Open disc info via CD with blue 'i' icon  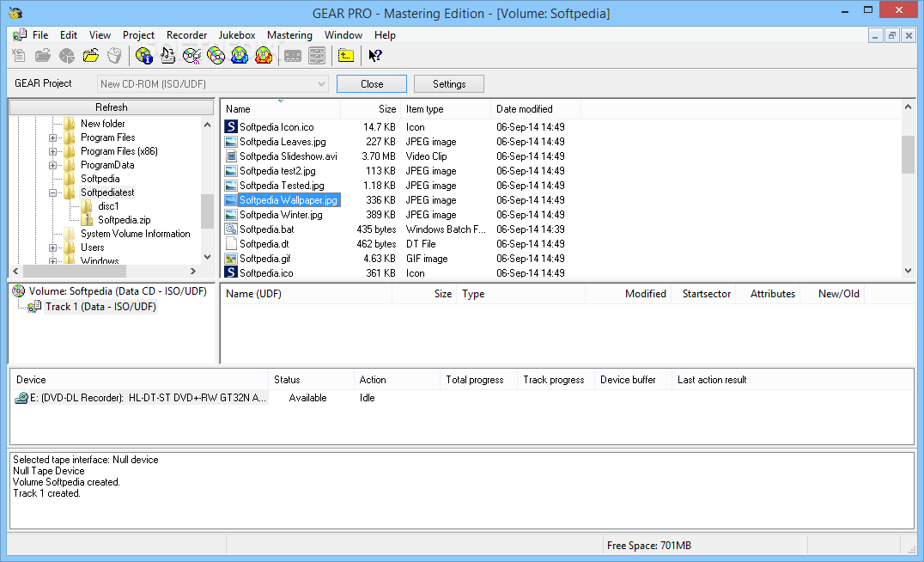143,56
